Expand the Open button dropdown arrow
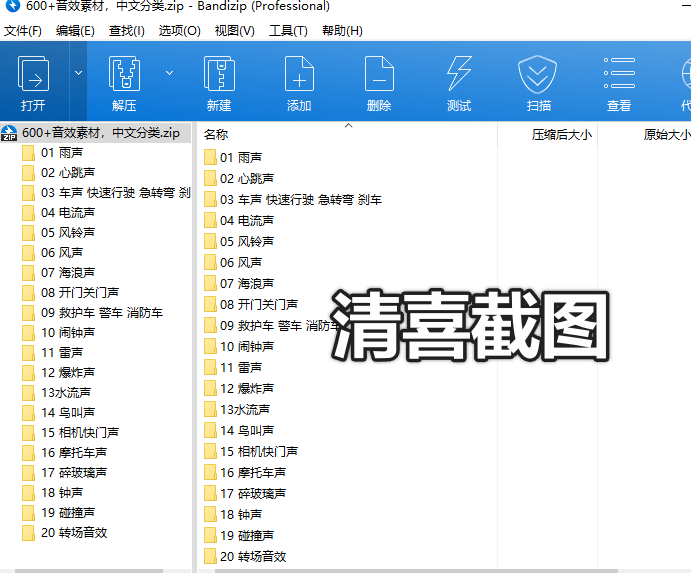Image resolution: width=691 pixels, height=573 pixels. [x=78, y=73]
